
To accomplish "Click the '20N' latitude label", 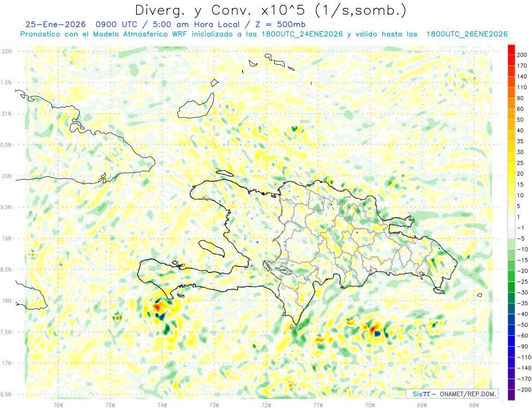I will (x=7, y=176).
